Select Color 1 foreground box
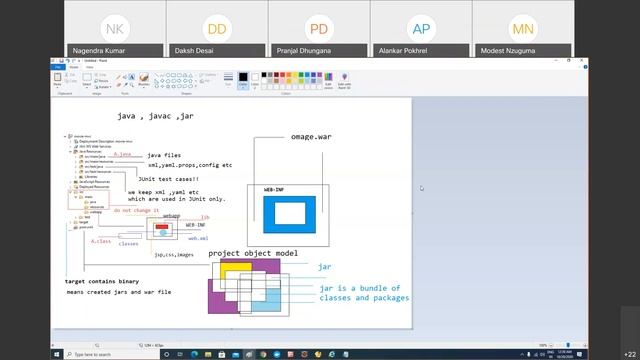The height and width of the screenshot is (360, 640). (x=243, y=80)
